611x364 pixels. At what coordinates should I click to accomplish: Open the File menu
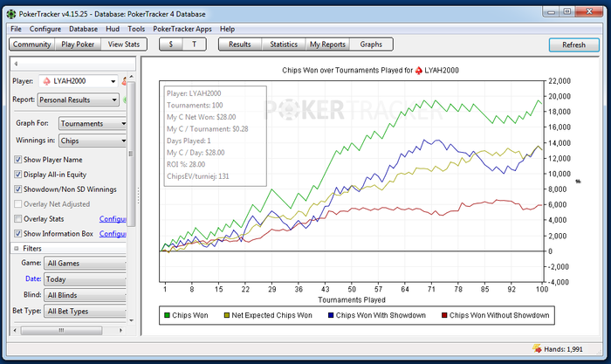coord(16,29)
